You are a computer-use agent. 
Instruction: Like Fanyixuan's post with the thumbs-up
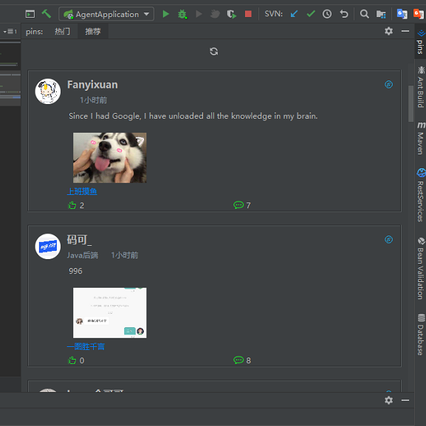point(72,205)
